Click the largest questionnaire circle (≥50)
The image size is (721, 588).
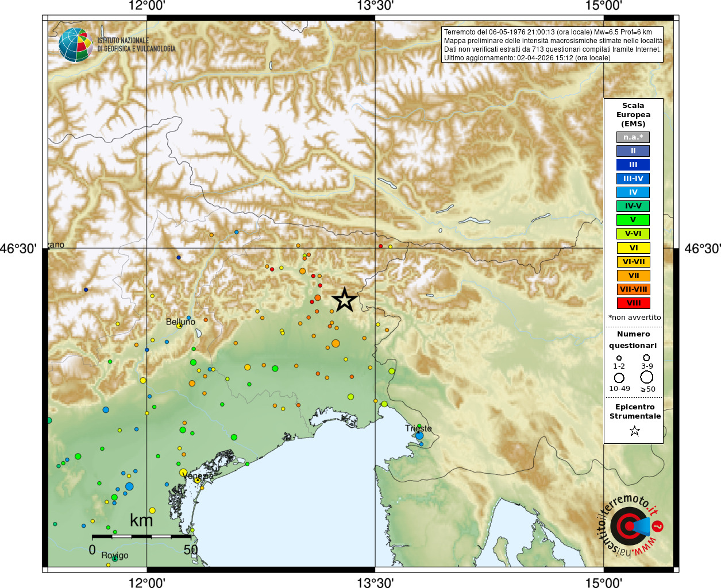pyautogui.click(x=647, y=377)
